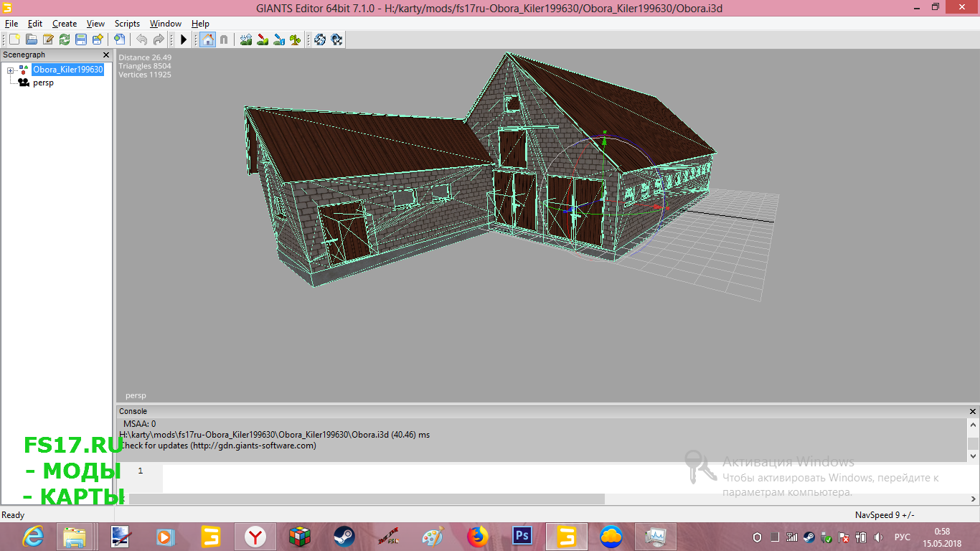Click the Check for updates console line
The width and height of the screenshot is (980, 551).
(x=217, y=445)
